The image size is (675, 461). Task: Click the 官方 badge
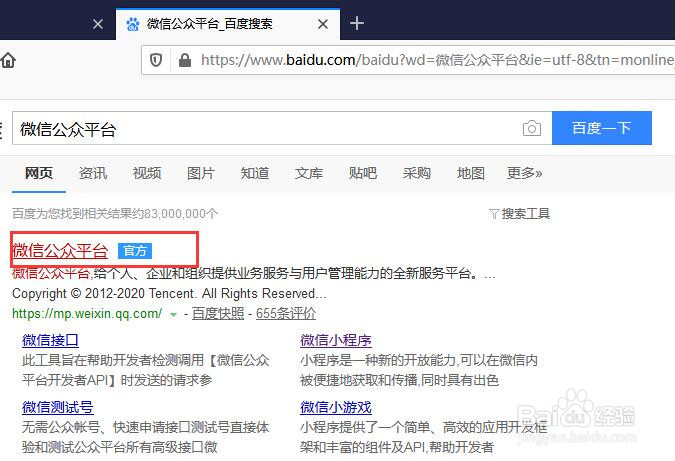click(135, 251)
